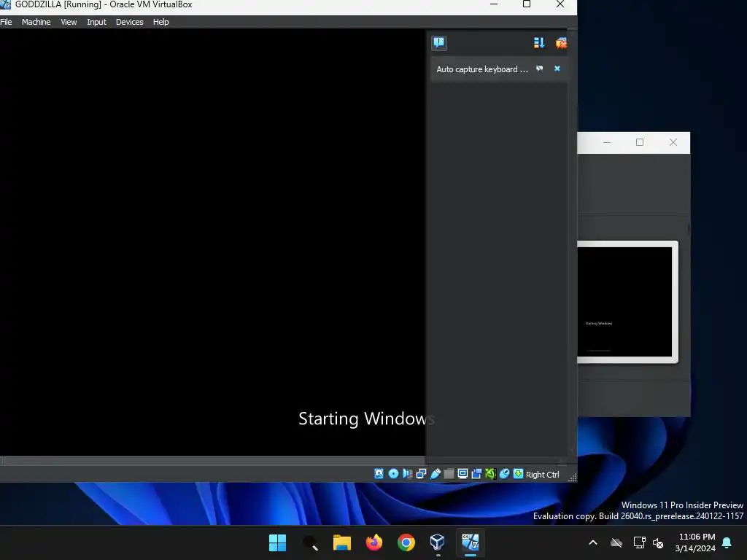The width and height of the screenshot is (747, 560).
Task: Click the green CPU/processor status indicator
Action: [490, 473]
